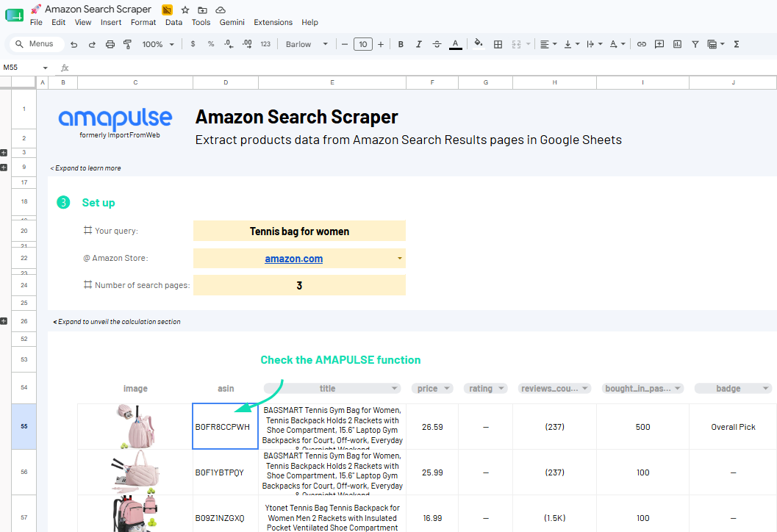This screenshot has width=777, height=532.
Task: Expand the calculation section group at row 26
Action: 4,321
